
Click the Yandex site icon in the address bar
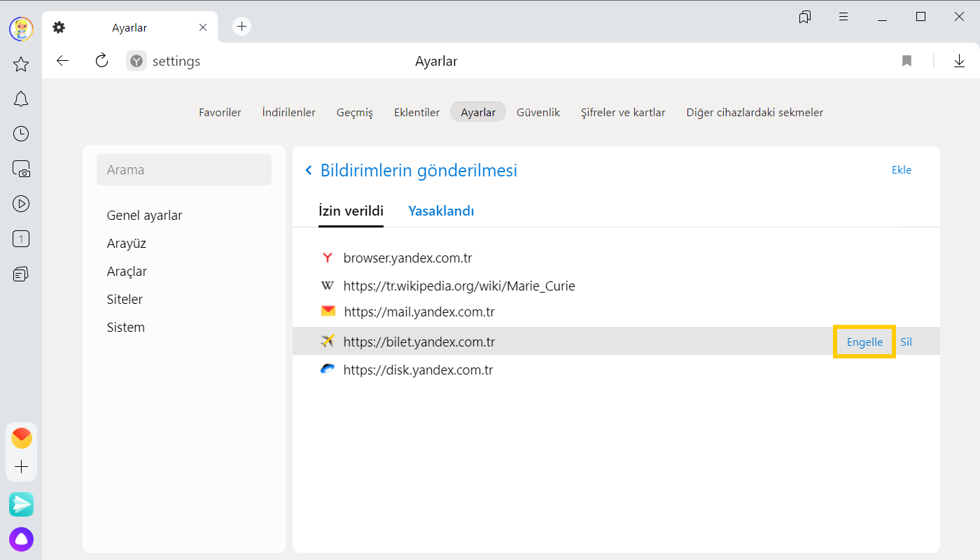[136, 61]
